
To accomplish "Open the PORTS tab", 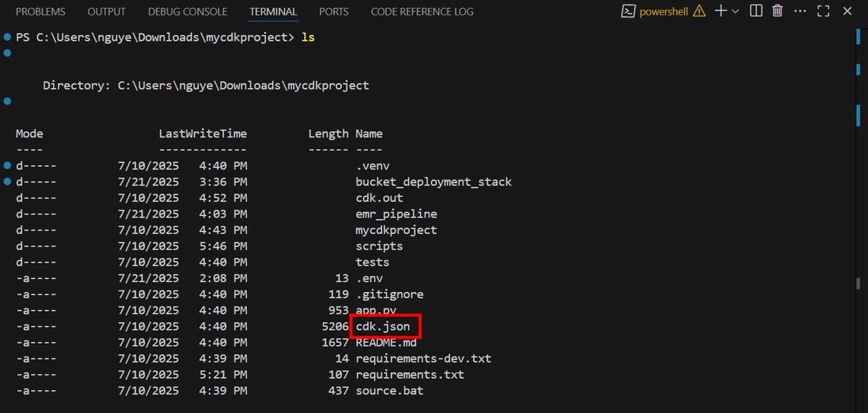I will (x=333, y=11).
